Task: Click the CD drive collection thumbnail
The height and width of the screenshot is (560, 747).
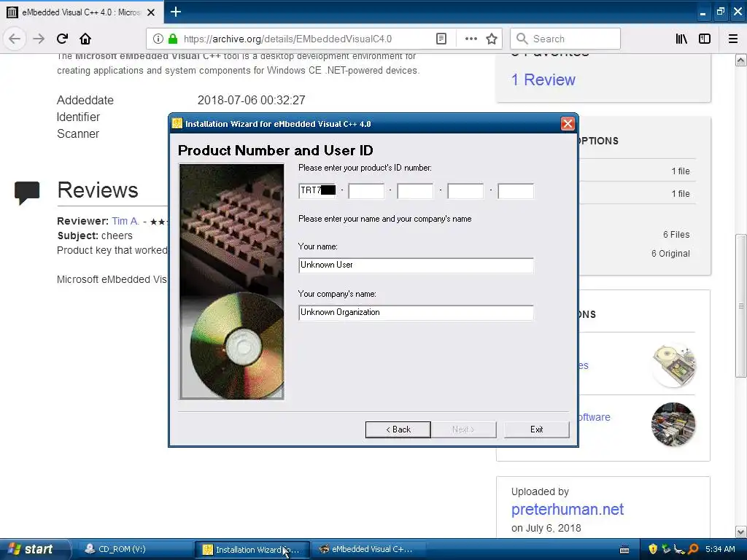Action: point(673,365)
